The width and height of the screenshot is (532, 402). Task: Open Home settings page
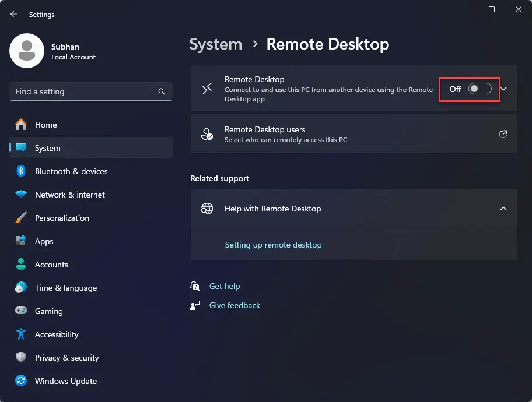point(91,125)
